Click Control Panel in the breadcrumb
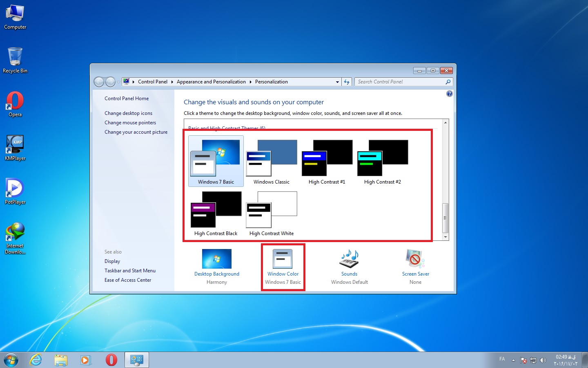 tap(153, 82)
